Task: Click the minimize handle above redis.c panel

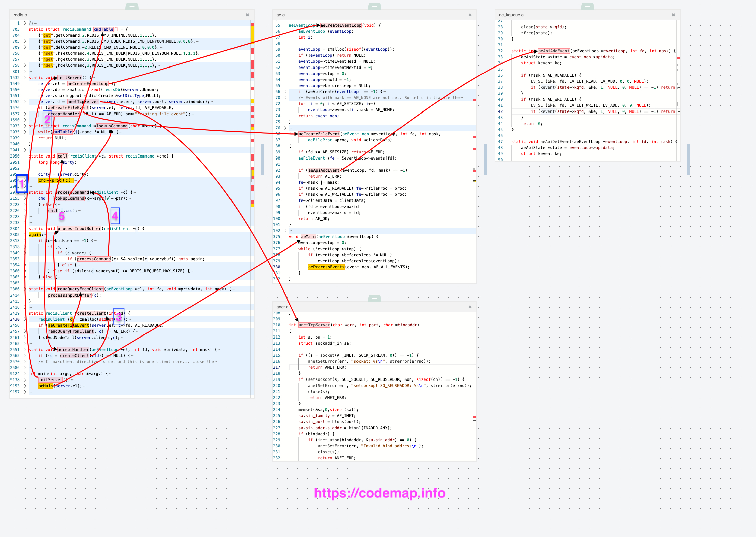Action: coord(132,6)
